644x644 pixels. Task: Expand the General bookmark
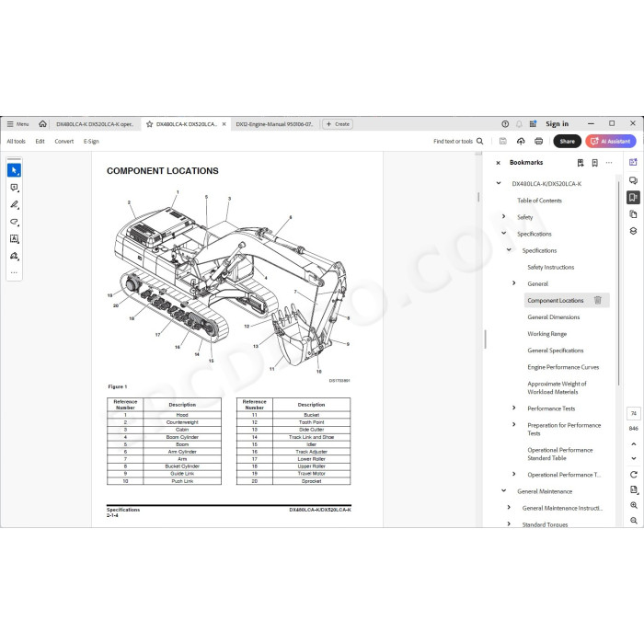pyautogui.click(x=513, y=283)
